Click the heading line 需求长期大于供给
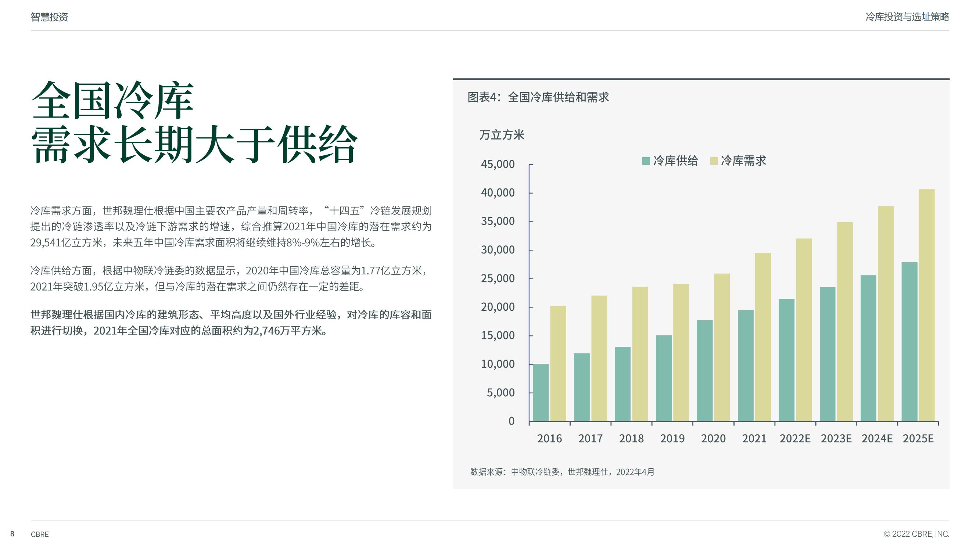 click(194, 144)
